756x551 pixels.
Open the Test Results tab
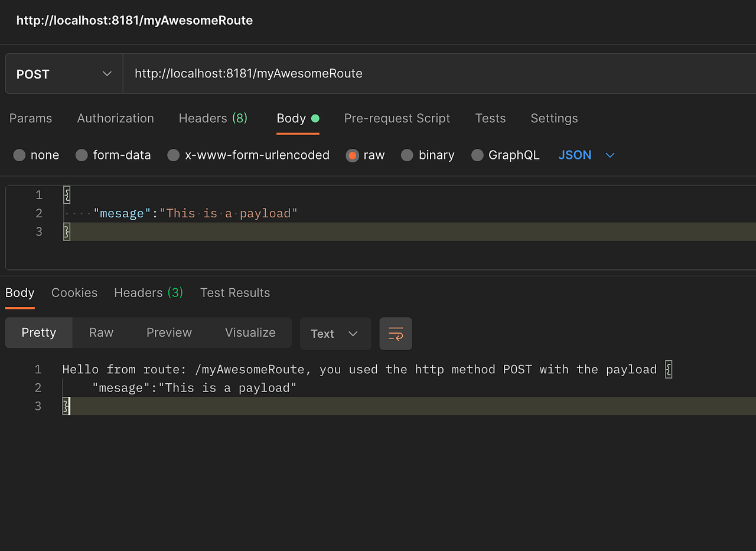235,293
